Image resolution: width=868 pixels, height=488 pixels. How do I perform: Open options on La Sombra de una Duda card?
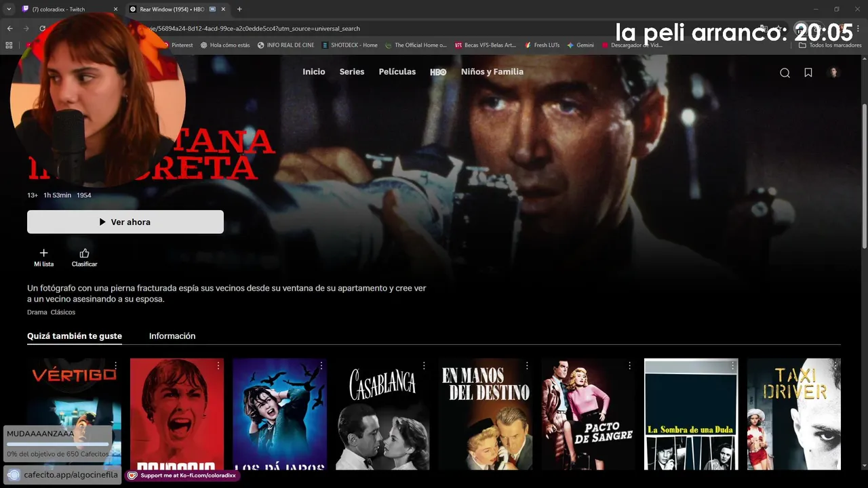732,365
